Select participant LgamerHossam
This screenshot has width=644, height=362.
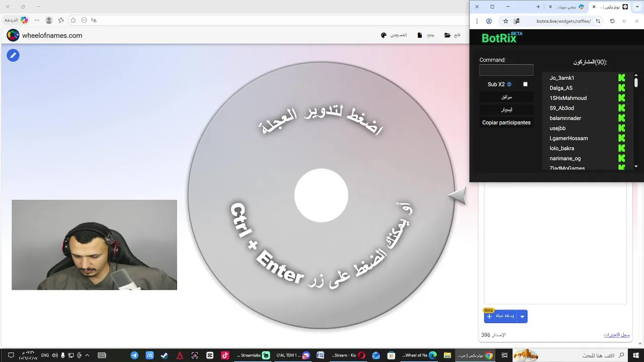(569, 138)
